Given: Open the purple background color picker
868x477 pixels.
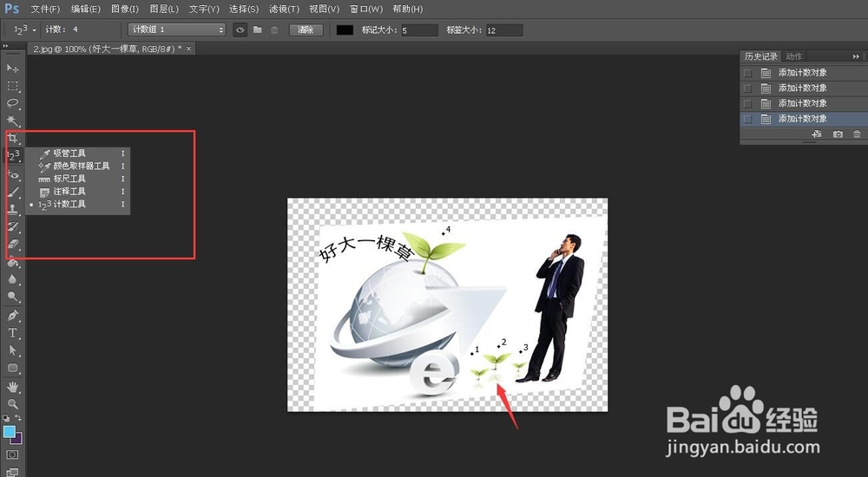Looking at the screenshot, I should 18,440.
